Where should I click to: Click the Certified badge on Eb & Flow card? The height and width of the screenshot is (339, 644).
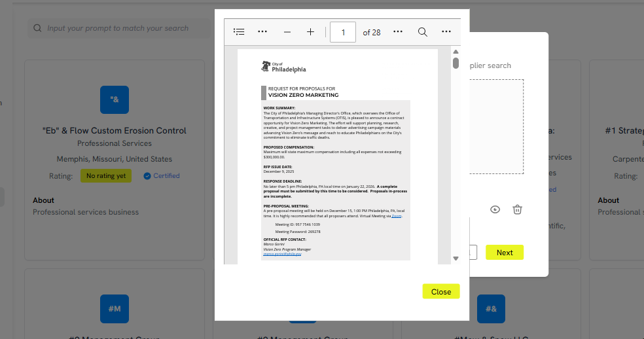click(162, 176)
